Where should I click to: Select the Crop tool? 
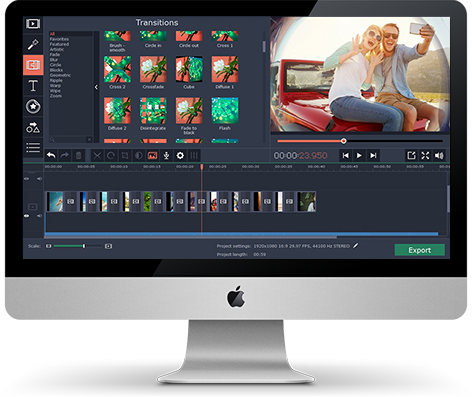[x=125, y=155]
